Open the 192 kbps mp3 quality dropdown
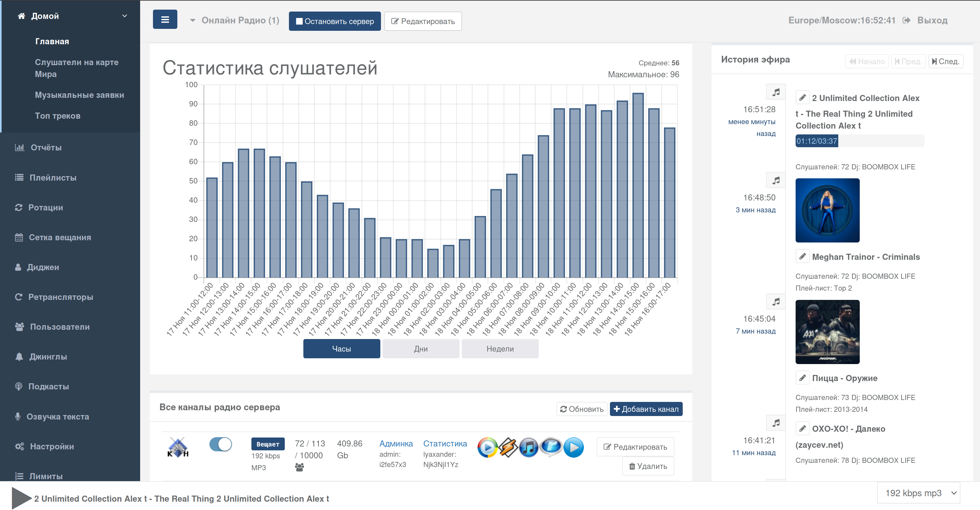The height and width of the screenshot is (510, 980). coord(918,493)
